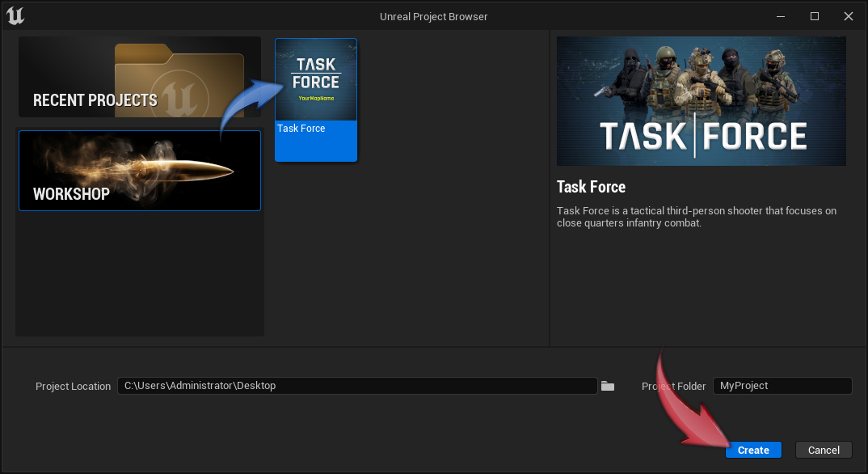Cancel project creation
Screen dimensions: 868x474
(823, 450)
